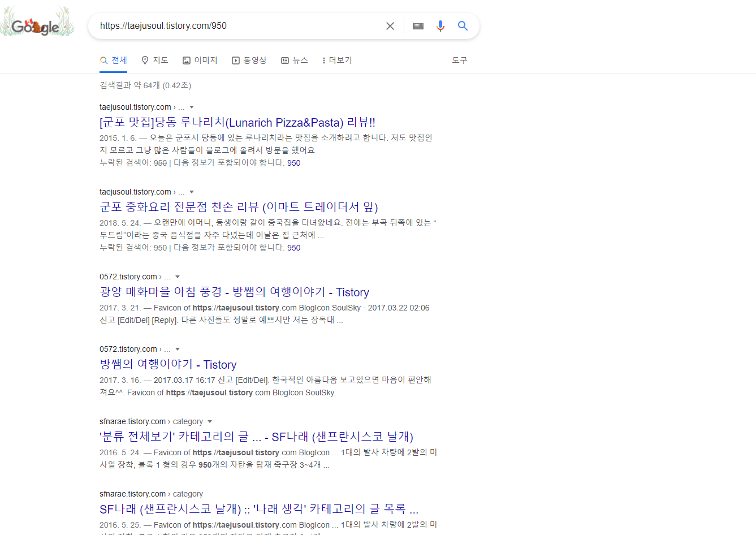Click 950 link under 루나리치 result
The height and width of the screenshot is (535, 756).
click(294, 163)
